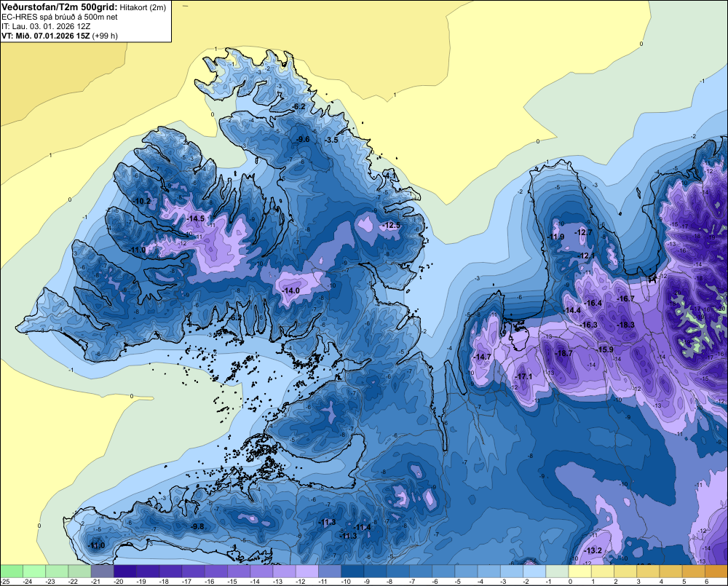Click the -18.3 temperature label
This screenshot has height=586, width=728.
625,325
